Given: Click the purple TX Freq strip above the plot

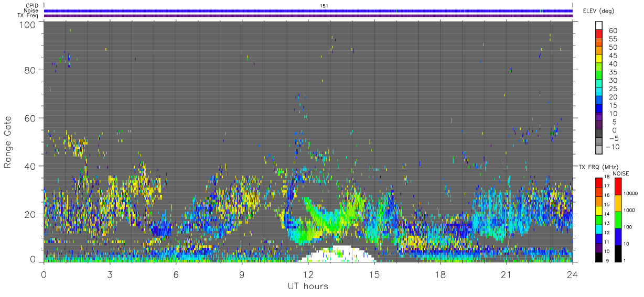Looking at the screenshot, I should tap(308, 16).
